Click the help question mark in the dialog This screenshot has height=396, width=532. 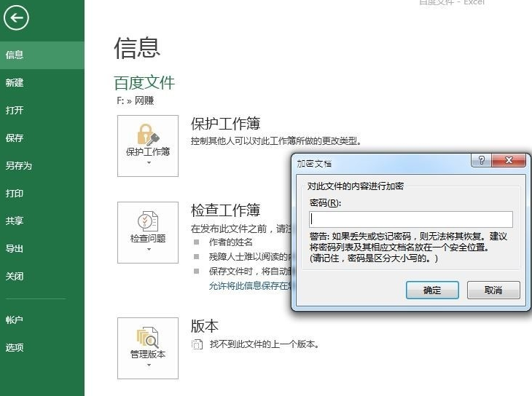pos(481,160)
